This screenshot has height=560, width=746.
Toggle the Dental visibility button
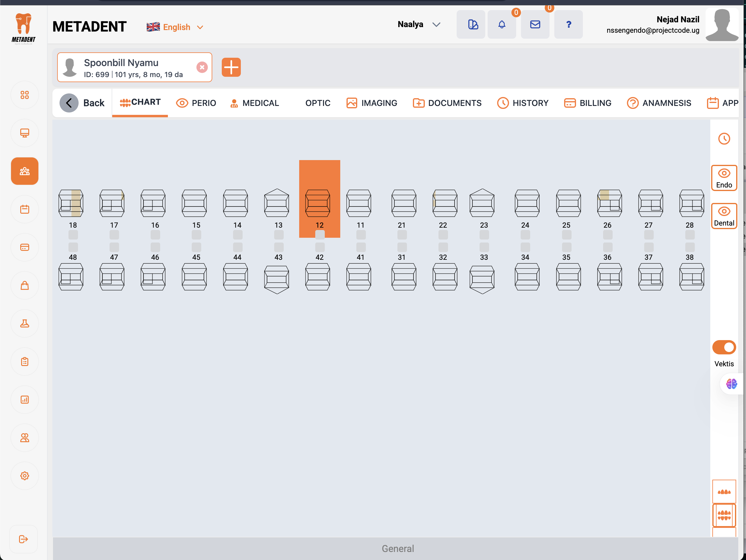[724, 216]
